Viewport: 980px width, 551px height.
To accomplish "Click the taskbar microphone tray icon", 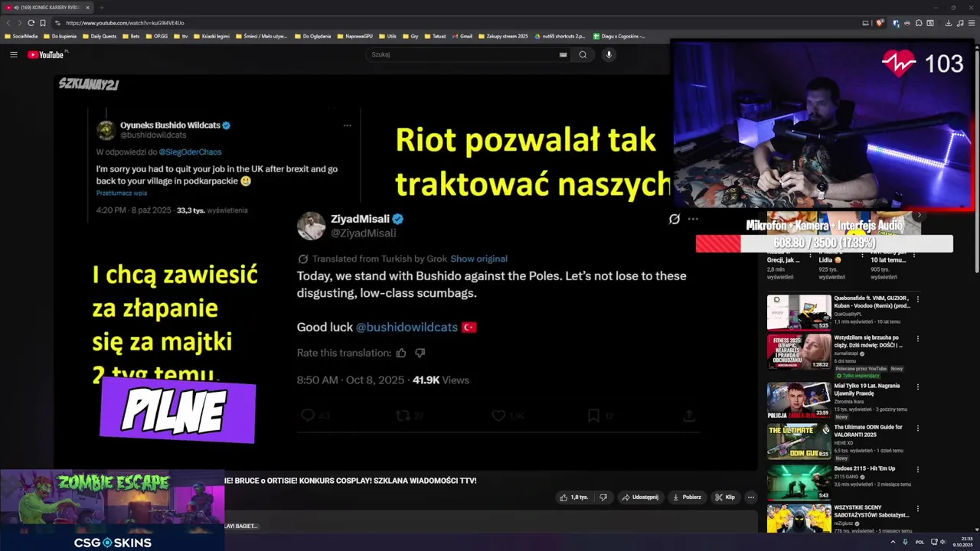I will tap(905, 542).
